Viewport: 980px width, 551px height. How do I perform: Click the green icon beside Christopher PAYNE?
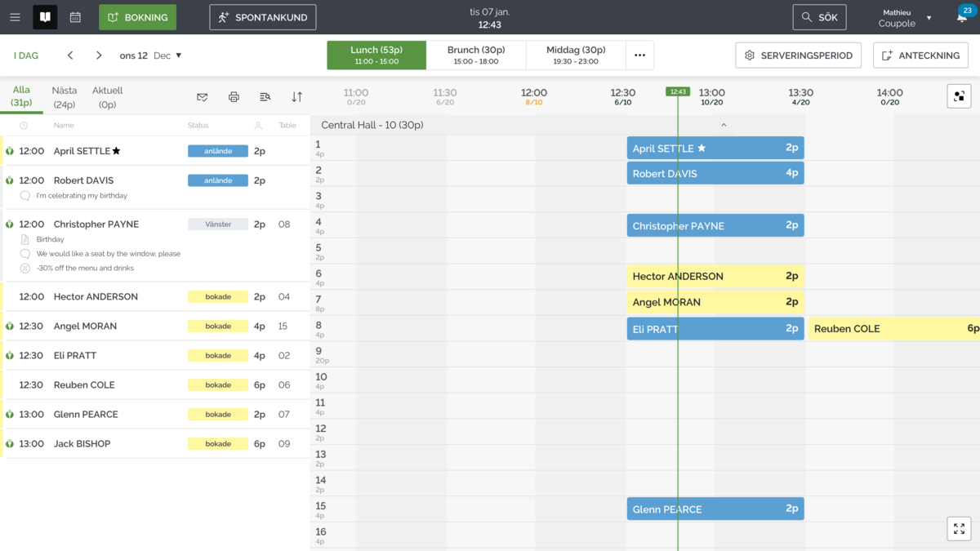[10, 224]
